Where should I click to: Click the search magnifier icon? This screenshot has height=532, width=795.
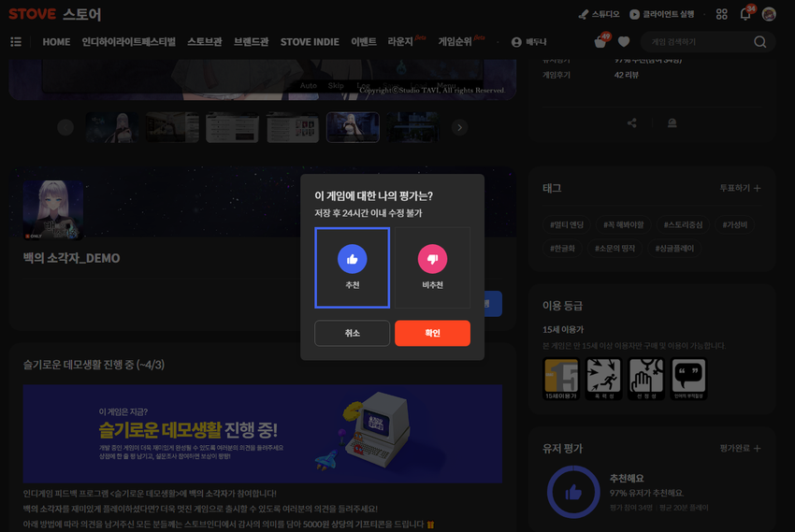[760, 42]
